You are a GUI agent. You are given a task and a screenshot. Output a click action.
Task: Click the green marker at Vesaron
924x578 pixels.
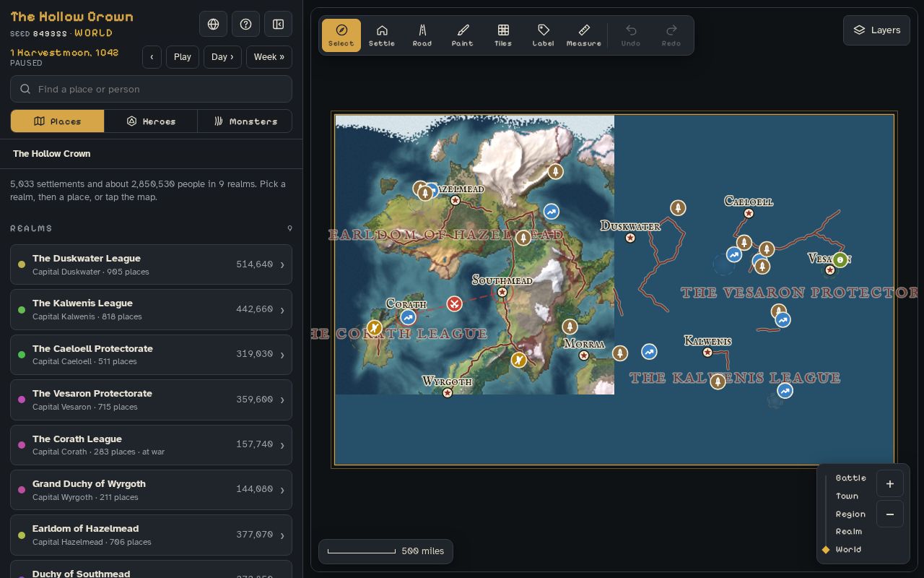tap(840, 259)
